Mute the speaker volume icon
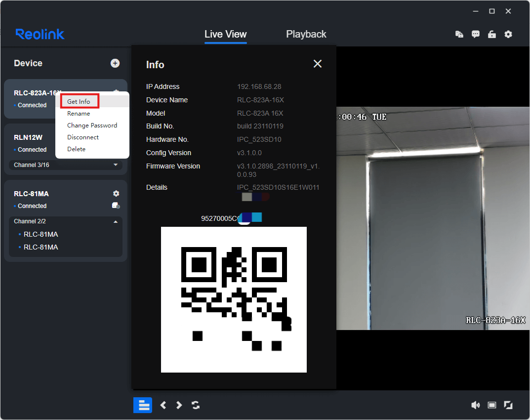The height and width of the screenshot is (420, 530). (475, 405)
